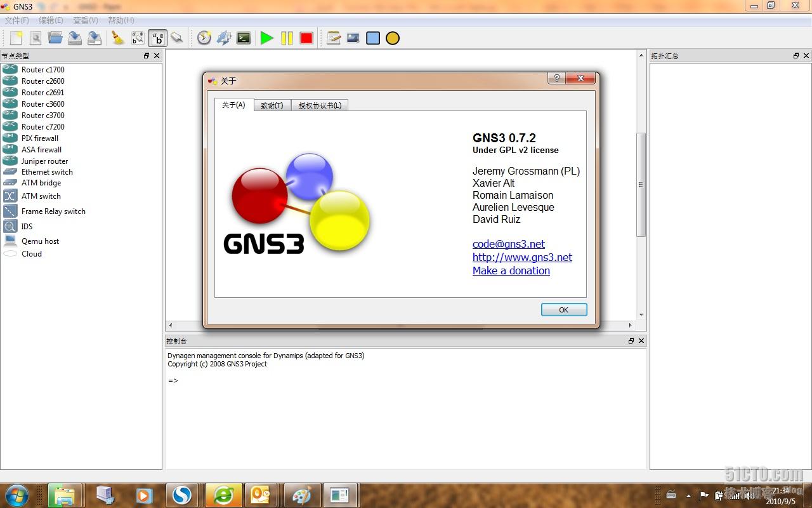The height and width of the screenshot is (508, 812).
Task: Select Router c3600 node type
Action: point(43,104)
